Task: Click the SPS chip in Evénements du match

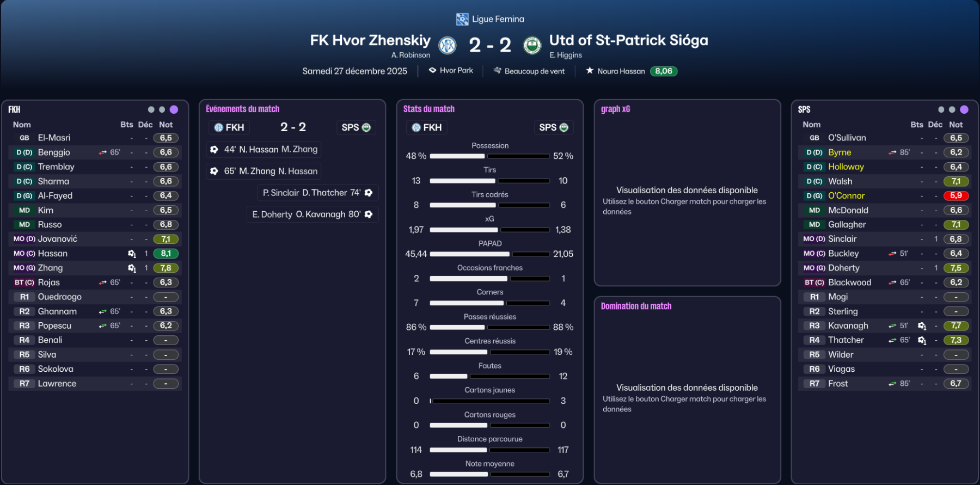Action: (356, 127)
